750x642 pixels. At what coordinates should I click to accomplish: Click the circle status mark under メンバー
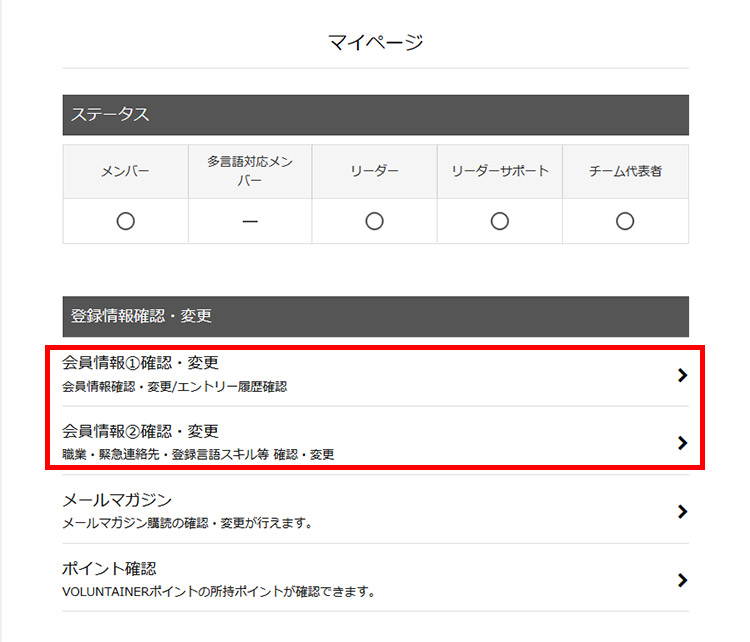pyautogui.click(x=125, y=221)
